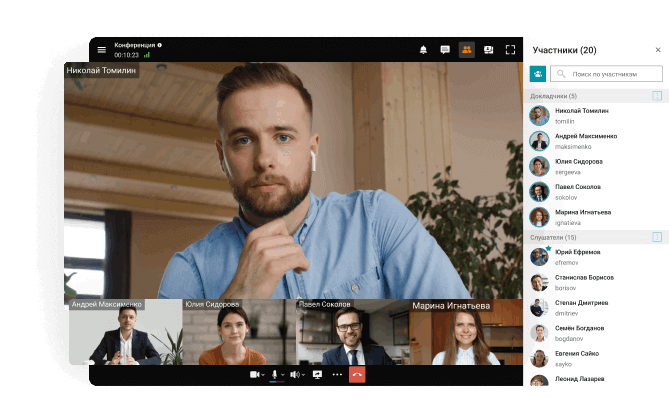This screenshot has height=409, width=669.
Task: Start screen sharing
Action: tap(317, 374)
